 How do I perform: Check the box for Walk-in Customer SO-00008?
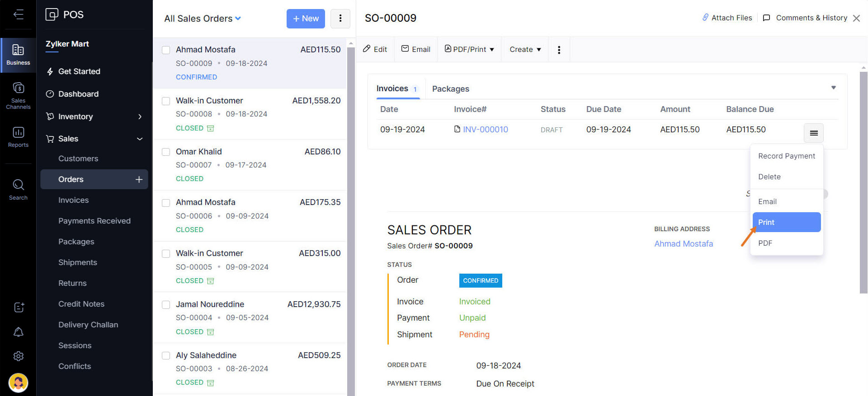tap(166, 101)
